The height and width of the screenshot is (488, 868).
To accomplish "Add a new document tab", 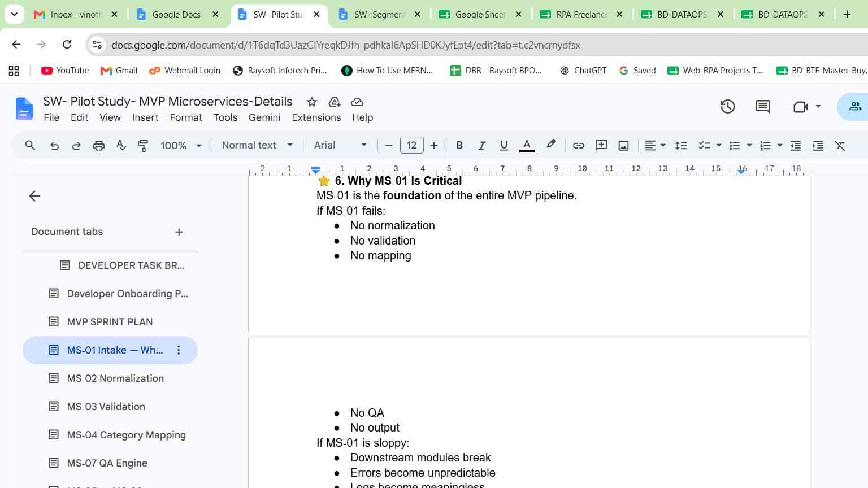I will [179, 232].
